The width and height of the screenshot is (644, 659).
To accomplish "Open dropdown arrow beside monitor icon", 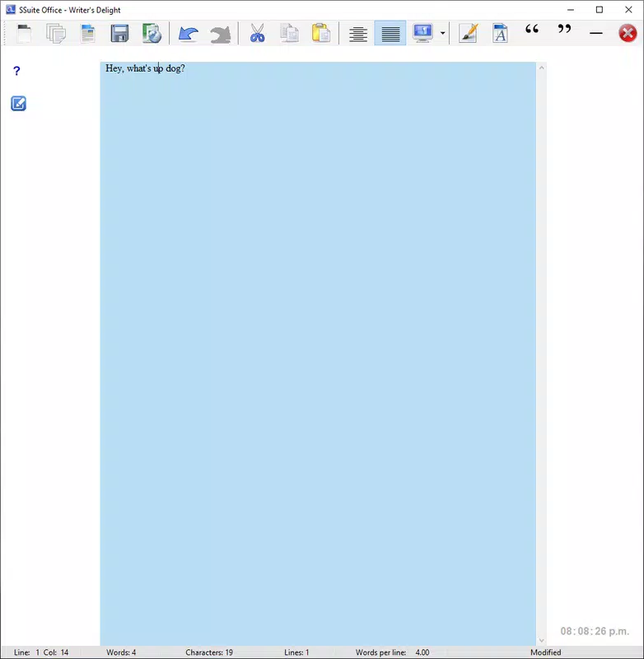I will (x=443, y=33).
